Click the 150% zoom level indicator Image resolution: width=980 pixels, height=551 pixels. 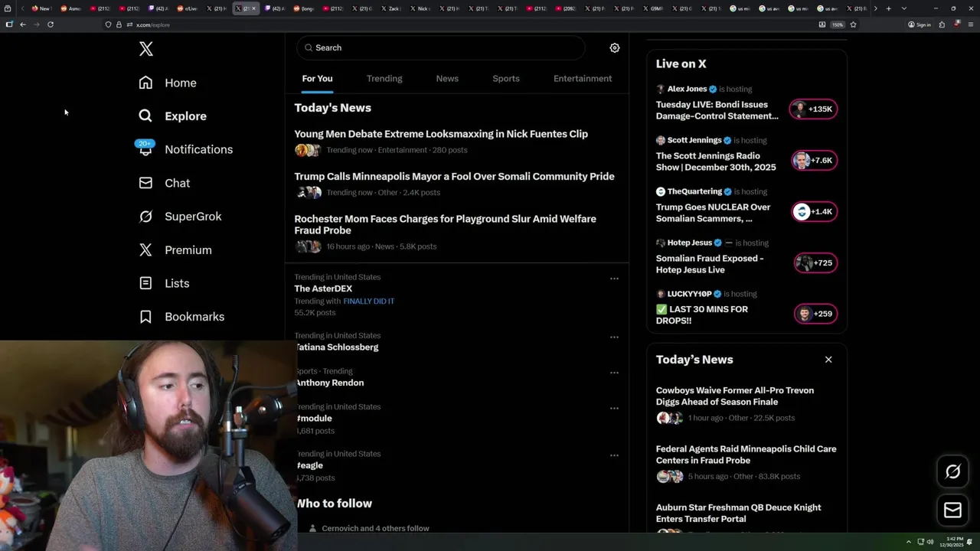tap(838, 24)
